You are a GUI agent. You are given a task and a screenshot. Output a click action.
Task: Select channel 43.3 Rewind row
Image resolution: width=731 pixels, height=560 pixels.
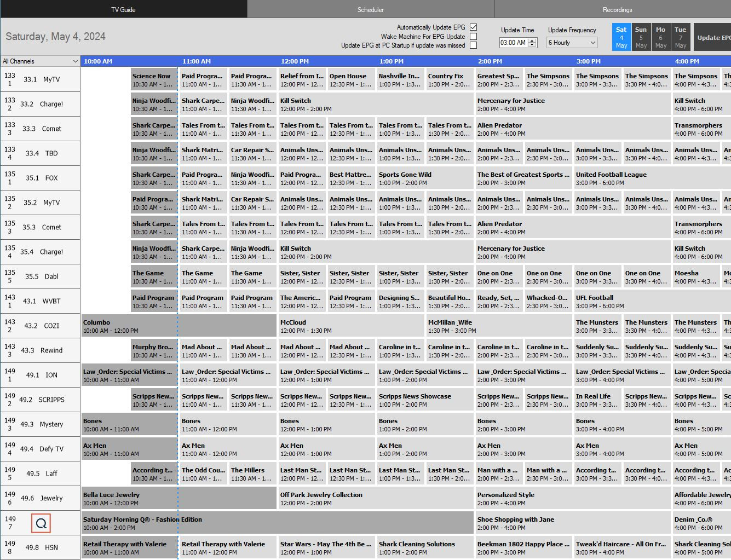40,350
